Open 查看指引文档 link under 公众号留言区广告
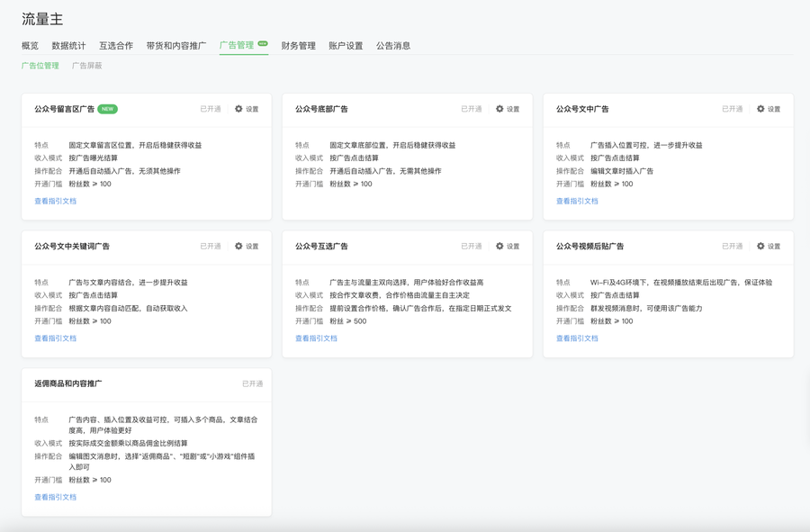Screen dimensions: 810x532 coord(56,202)
